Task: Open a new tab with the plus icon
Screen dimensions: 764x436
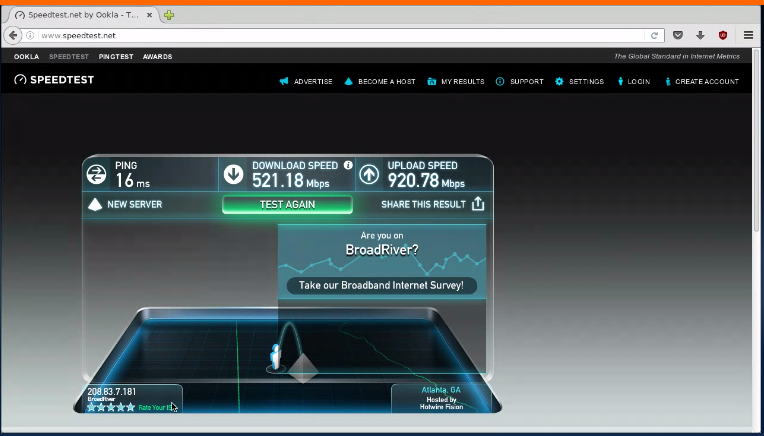Action: 169,15
